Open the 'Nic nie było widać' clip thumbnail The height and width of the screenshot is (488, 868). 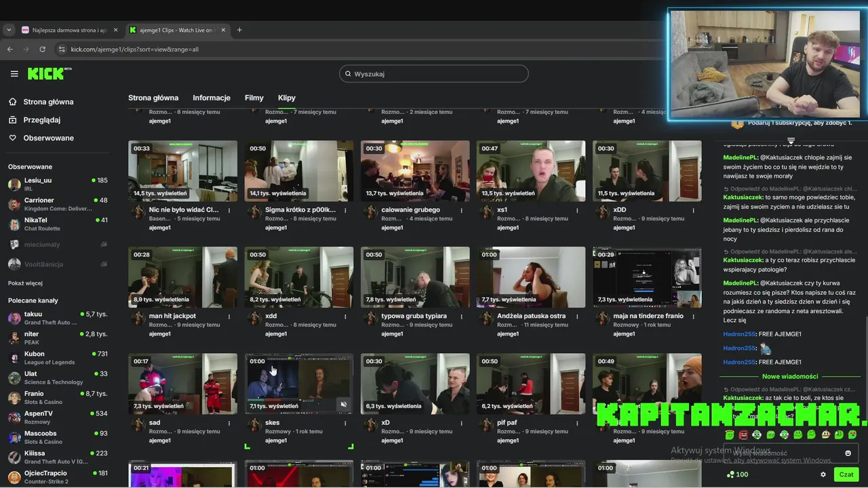coord(182,171)
